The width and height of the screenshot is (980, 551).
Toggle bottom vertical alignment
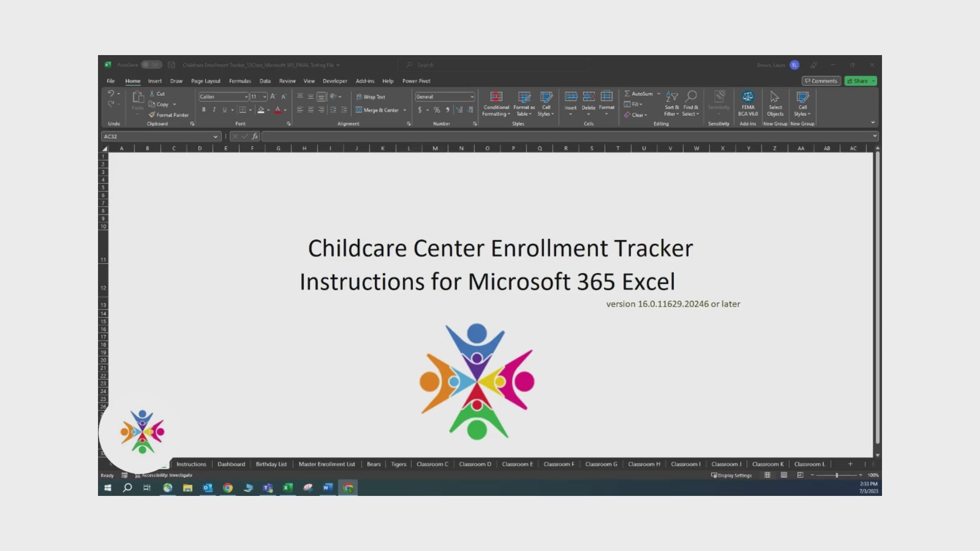[321, 96]
